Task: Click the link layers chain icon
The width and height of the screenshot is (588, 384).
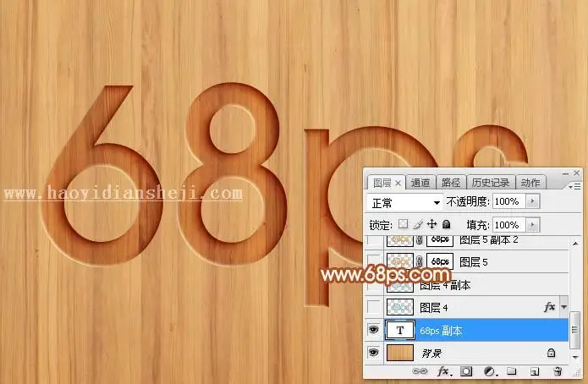Action: (x=420, y=371)
